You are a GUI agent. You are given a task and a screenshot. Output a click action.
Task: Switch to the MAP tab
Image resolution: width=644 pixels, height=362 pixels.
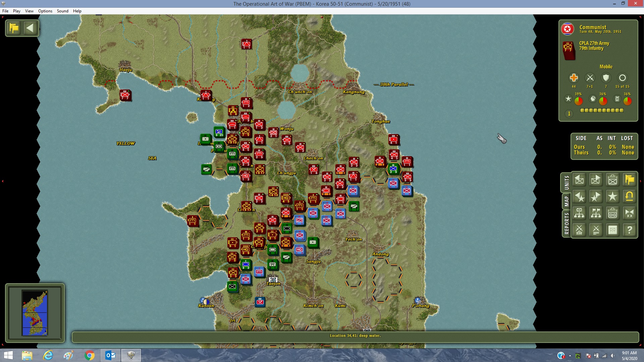click(x=567, y=201)
